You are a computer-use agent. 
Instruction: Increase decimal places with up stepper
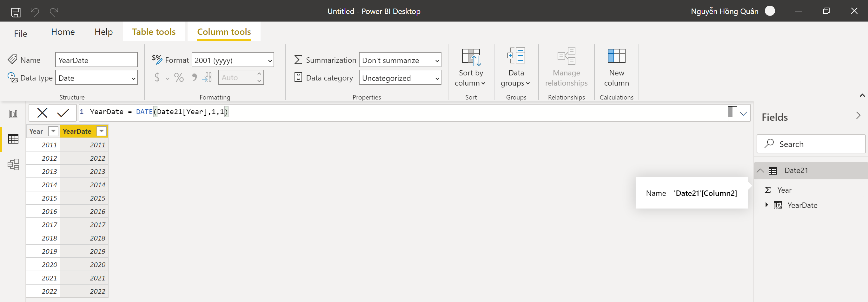point(259,74)
